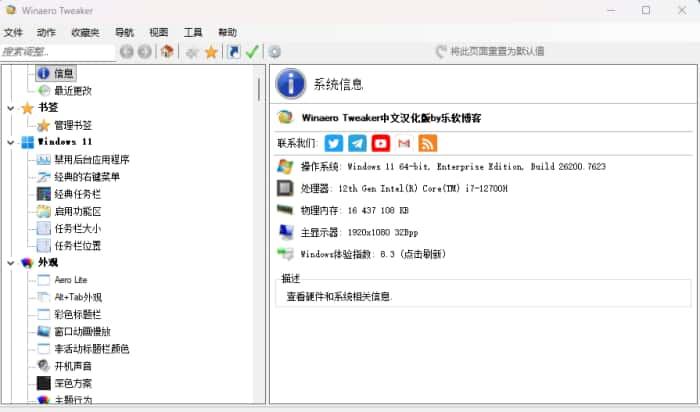Viewport: 700px width, 412px height.
Task: Select 经典的右键菜单 in the tree
Action: pos(87,177)
